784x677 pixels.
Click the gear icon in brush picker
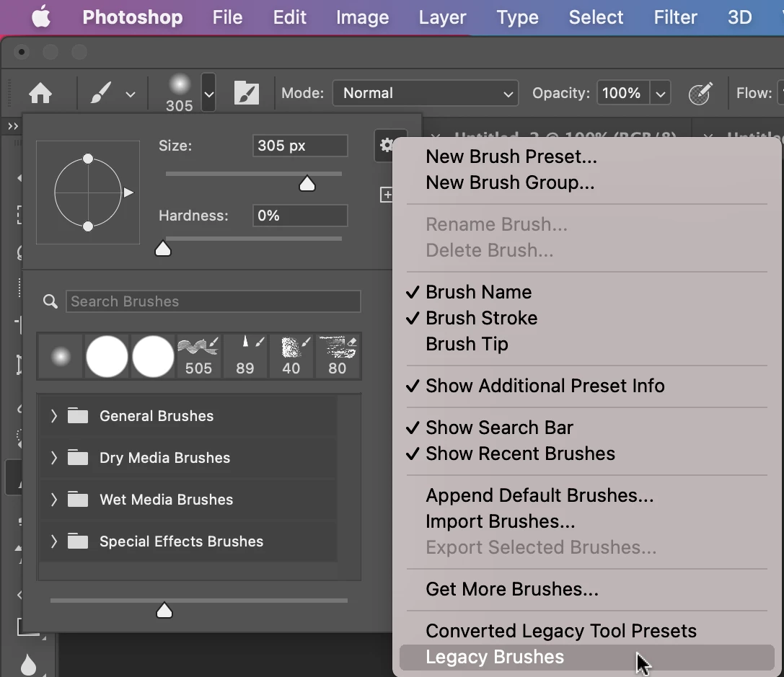point(385,146)
